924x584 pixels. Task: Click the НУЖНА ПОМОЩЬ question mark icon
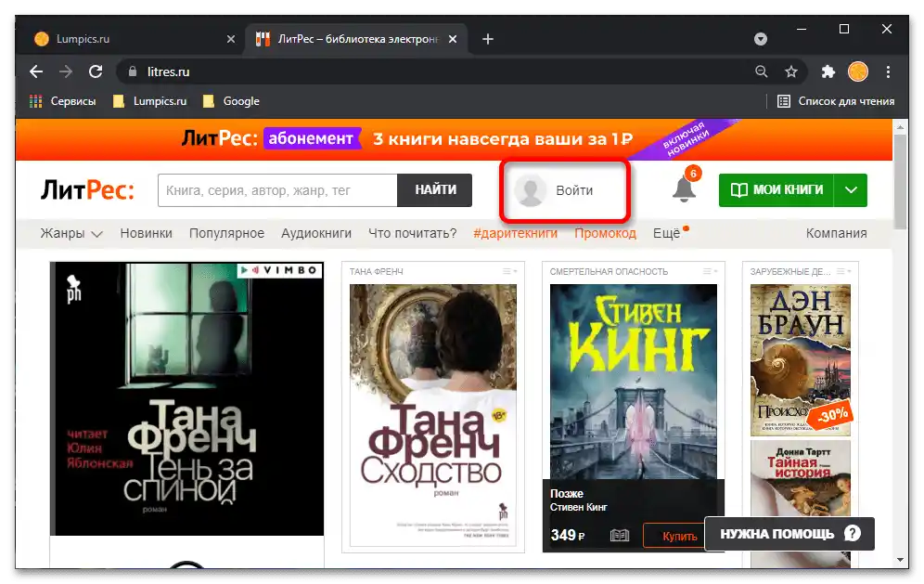853,533
